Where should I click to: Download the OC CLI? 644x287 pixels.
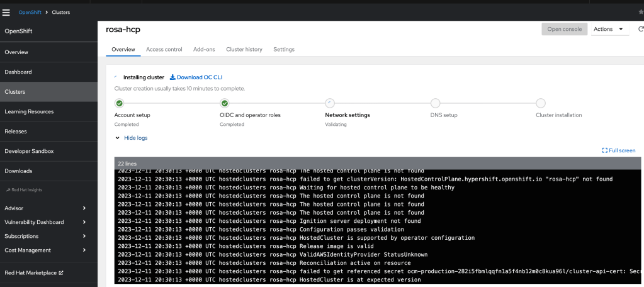point(196,77)
